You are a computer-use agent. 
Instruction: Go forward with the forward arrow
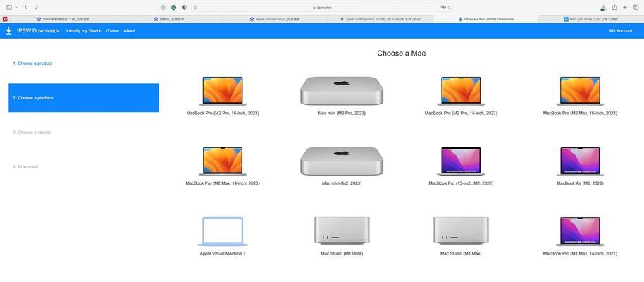coord(36,7)
